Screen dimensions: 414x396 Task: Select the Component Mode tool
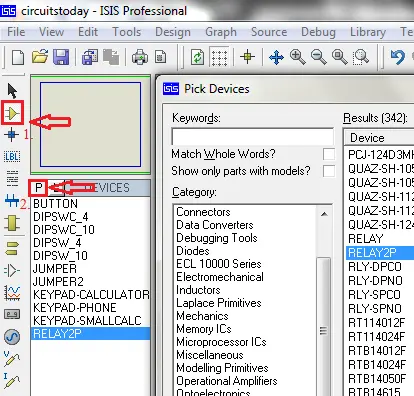coord(12,113)
